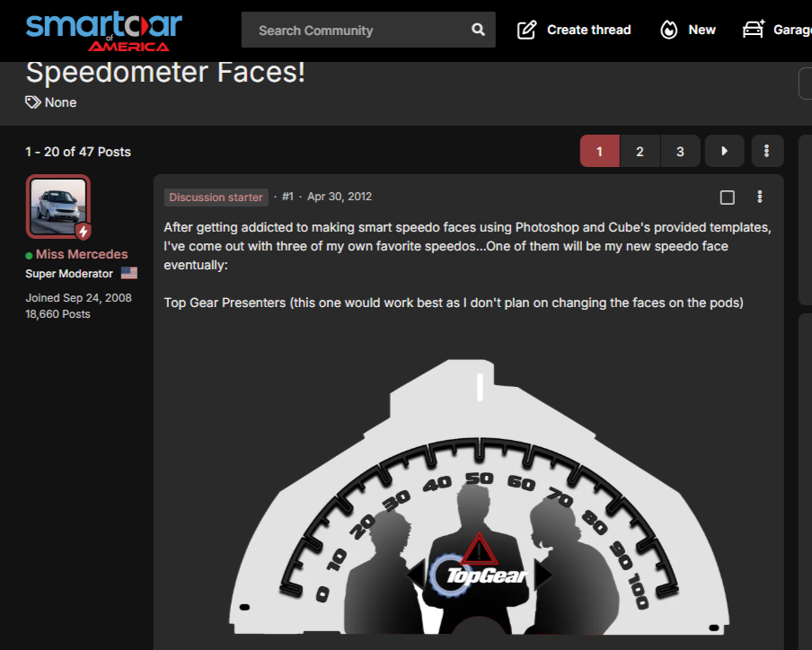Click the lightning badge on avatar

[83, 232]
